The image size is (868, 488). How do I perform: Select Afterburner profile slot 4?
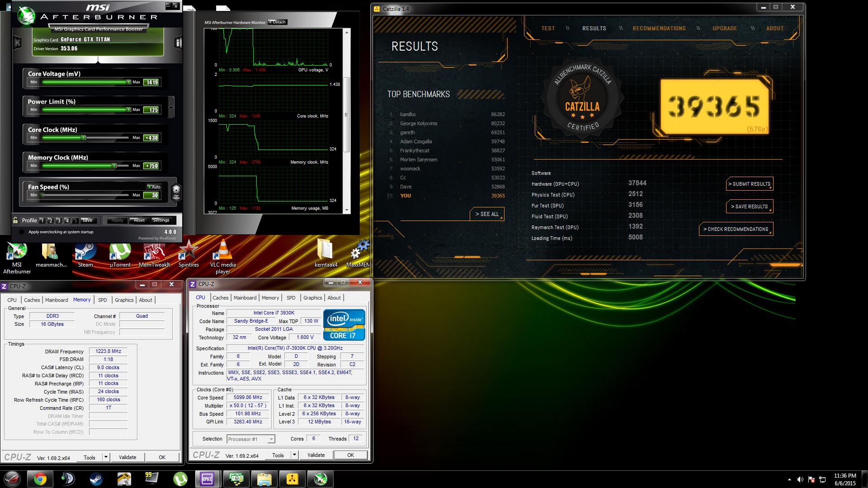pos(67,221)
